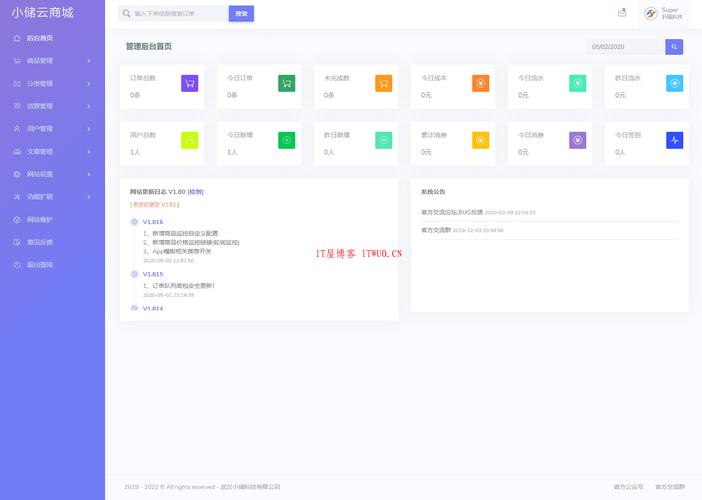The width and height of the screenshot is (702, 500).
Task: Click the 管理后台首页 page heading
Action: click(149, 46)
